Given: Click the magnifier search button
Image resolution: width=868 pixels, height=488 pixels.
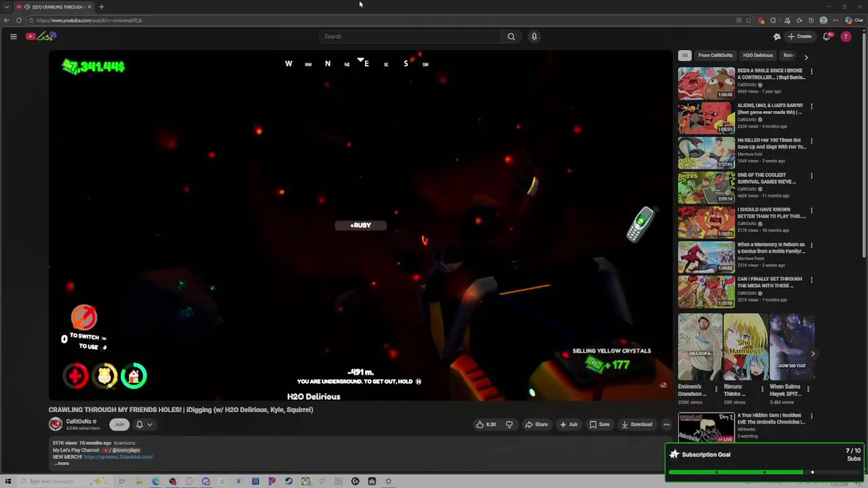Looking at the screenshot, I should tap(511, 37).
